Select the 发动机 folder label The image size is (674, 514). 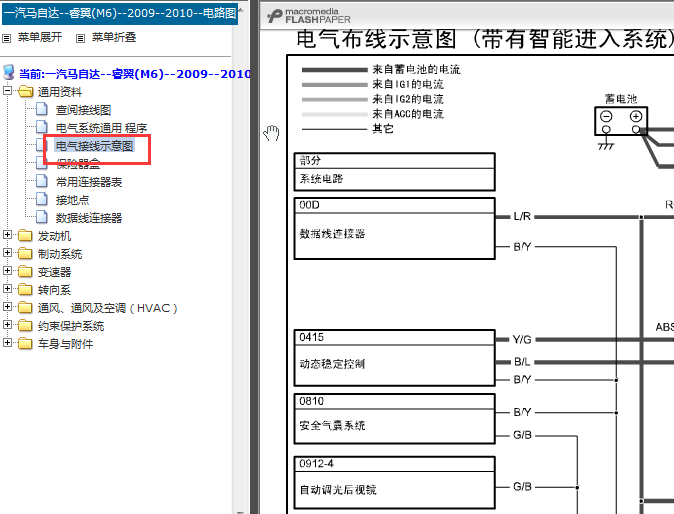point(54,236)
